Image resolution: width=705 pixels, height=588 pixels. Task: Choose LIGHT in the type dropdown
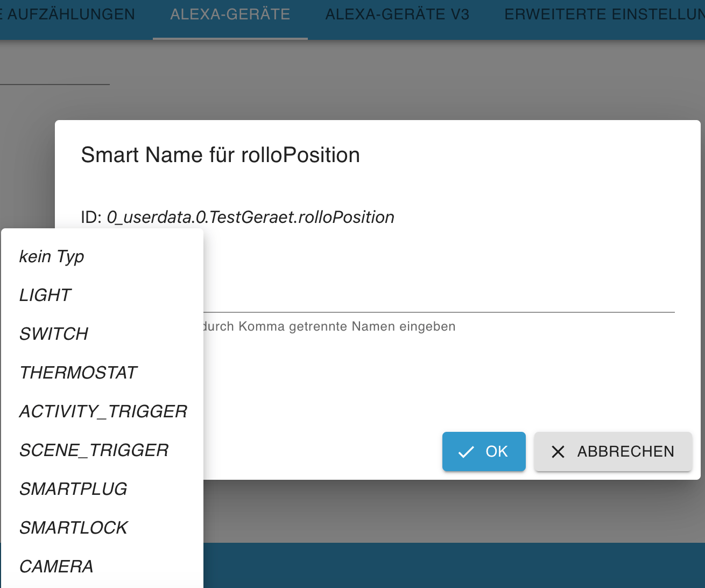coord(45,295)
